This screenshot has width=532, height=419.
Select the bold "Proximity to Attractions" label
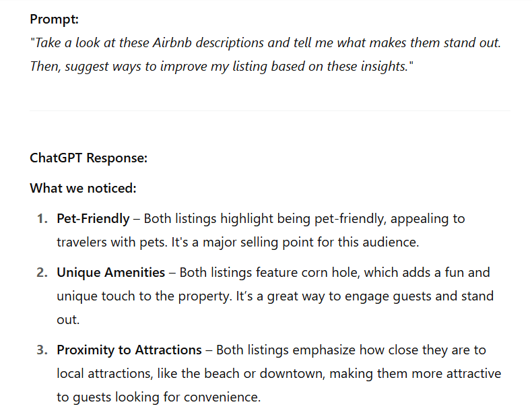pyautogui.click(x=129, y=350)
